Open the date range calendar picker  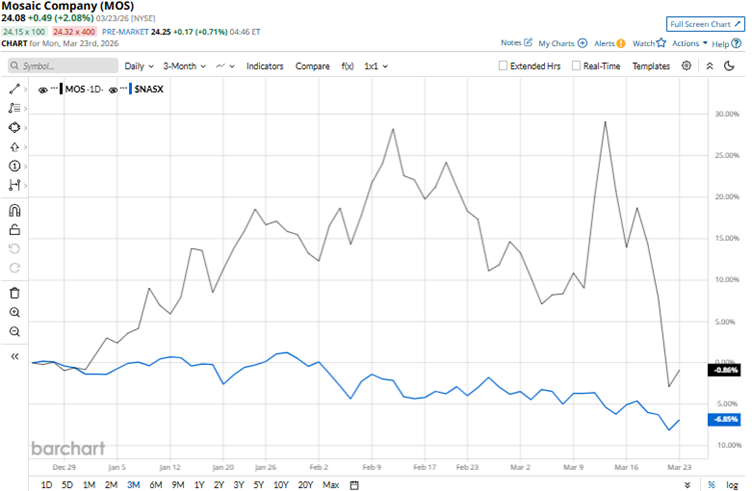354,485
